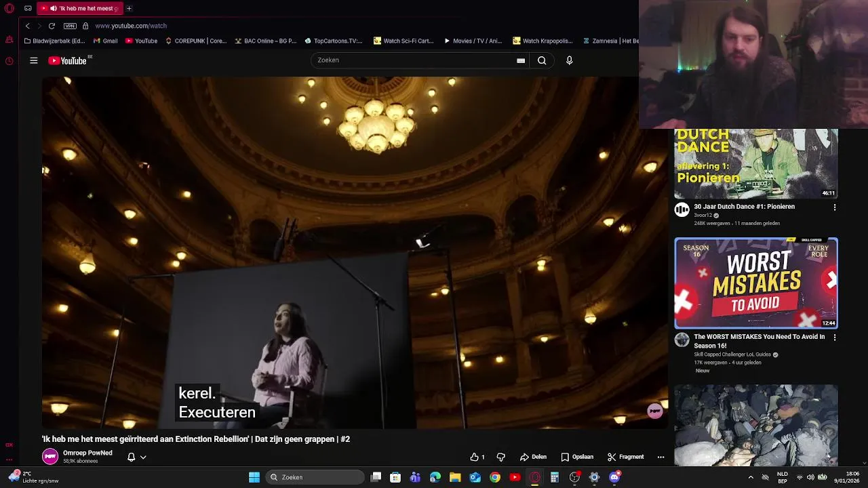Open the Movies / TV / Anime bookmark
868x488 pixels.
[x=473, y=41]
